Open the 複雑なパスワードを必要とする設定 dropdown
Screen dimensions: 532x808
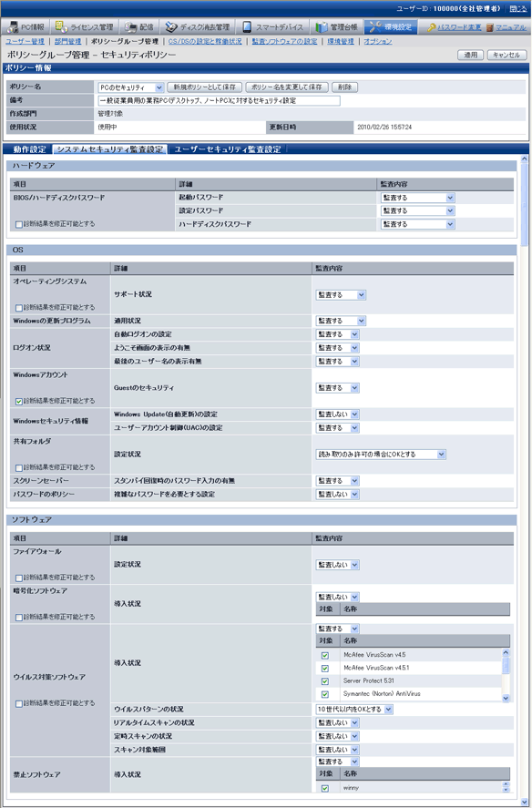[x=337, y=495]
